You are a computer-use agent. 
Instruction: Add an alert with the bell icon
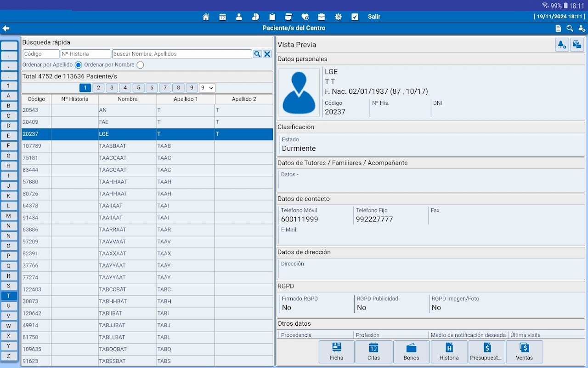point(561,45)
